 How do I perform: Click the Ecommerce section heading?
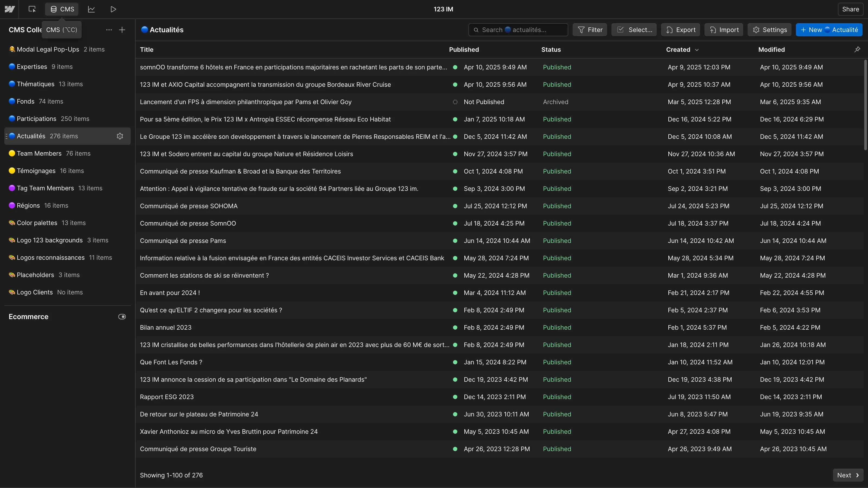coord(29,317)
